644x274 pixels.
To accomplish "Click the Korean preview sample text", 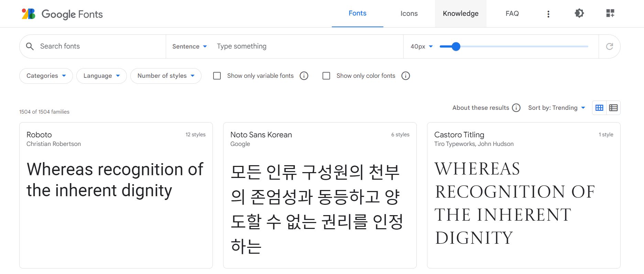I will pos(317,209).
